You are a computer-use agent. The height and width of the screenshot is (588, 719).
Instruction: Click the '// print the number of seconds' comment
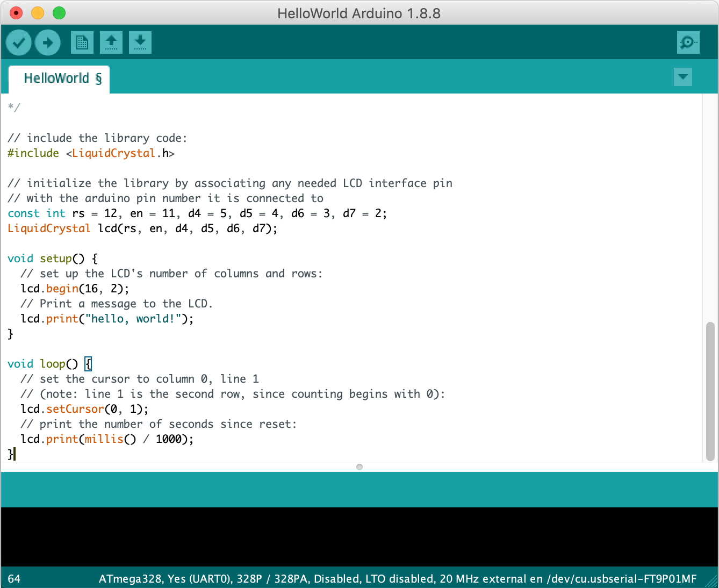click(159, 424)
